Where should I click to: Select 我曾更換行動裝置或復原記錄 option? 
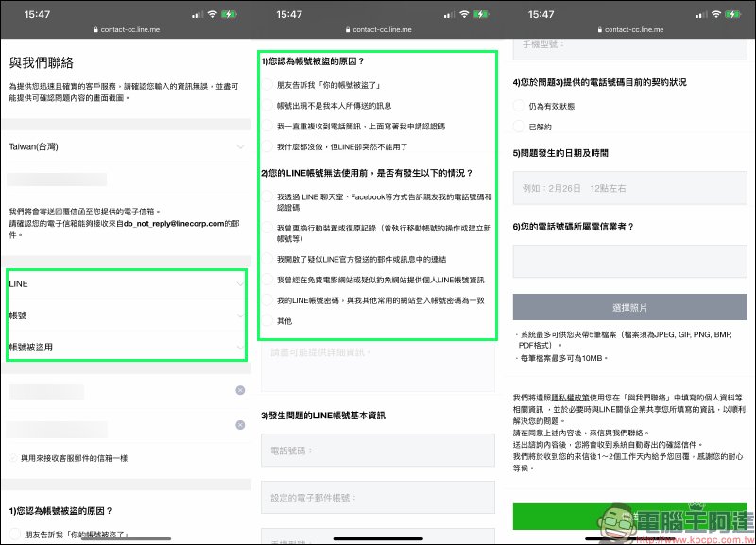[267, 228]
